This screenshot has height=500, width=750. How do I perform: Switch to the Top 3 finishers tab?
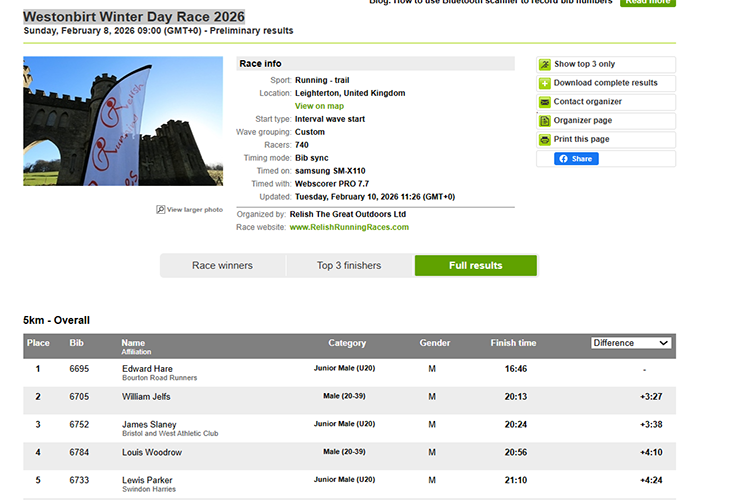[350, 266]
